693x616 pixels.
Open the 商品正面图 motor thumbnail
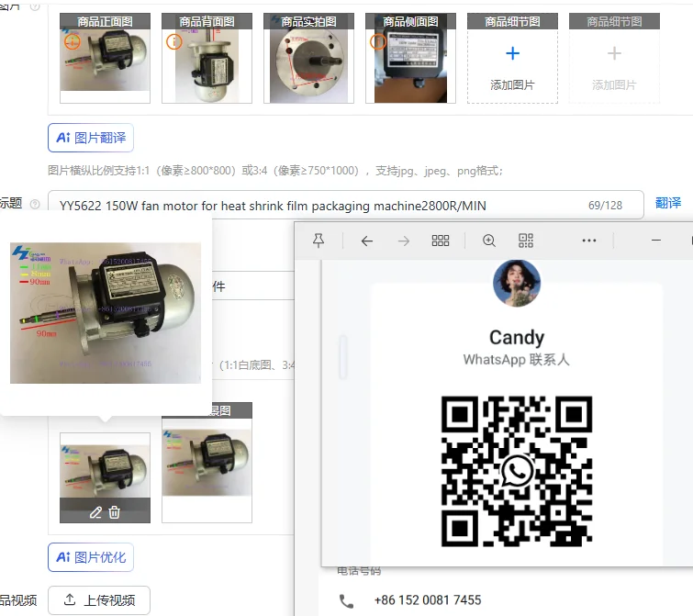tap(106, 59)
